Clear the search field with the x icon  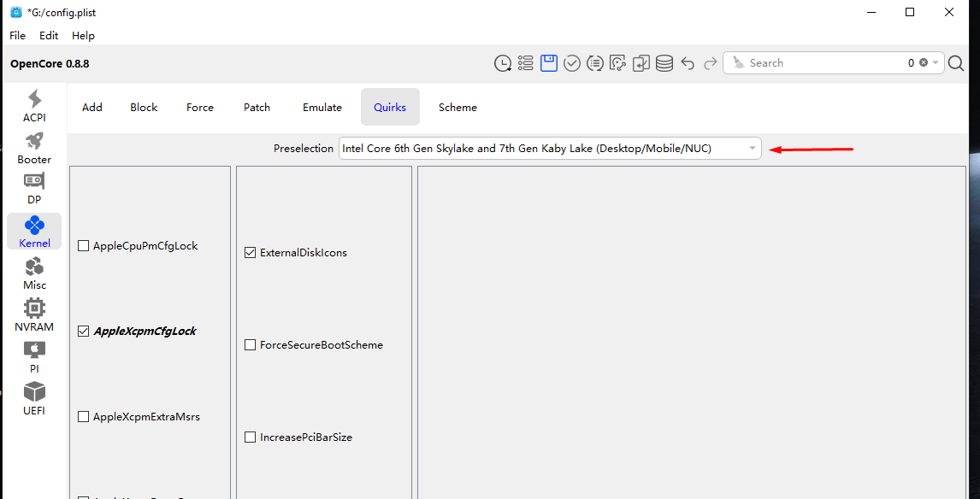[x=923, y=62]
